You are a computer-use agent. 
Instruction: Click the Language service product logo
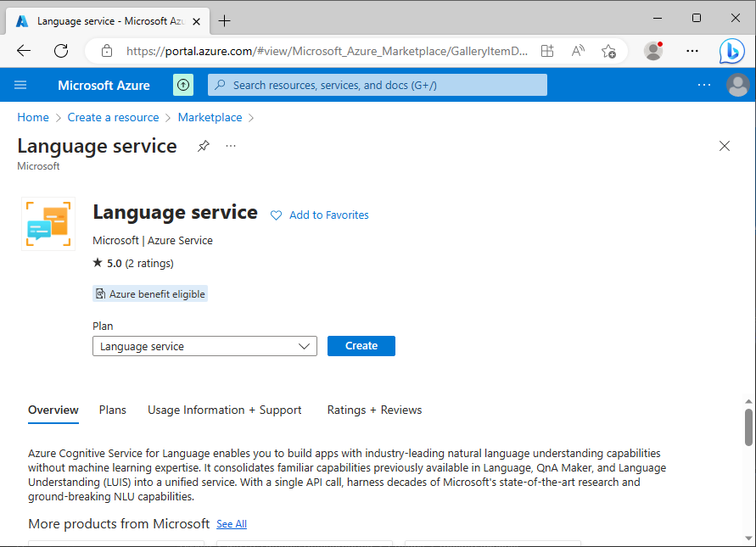point(48,223)
